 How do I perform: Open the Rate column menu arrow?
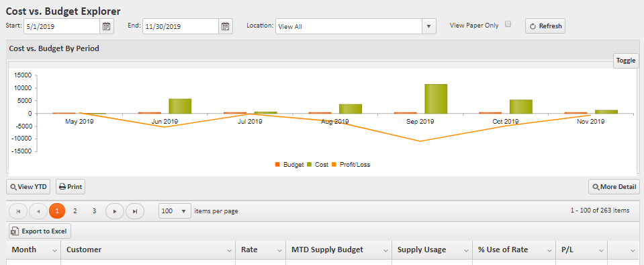click(279, 250)
